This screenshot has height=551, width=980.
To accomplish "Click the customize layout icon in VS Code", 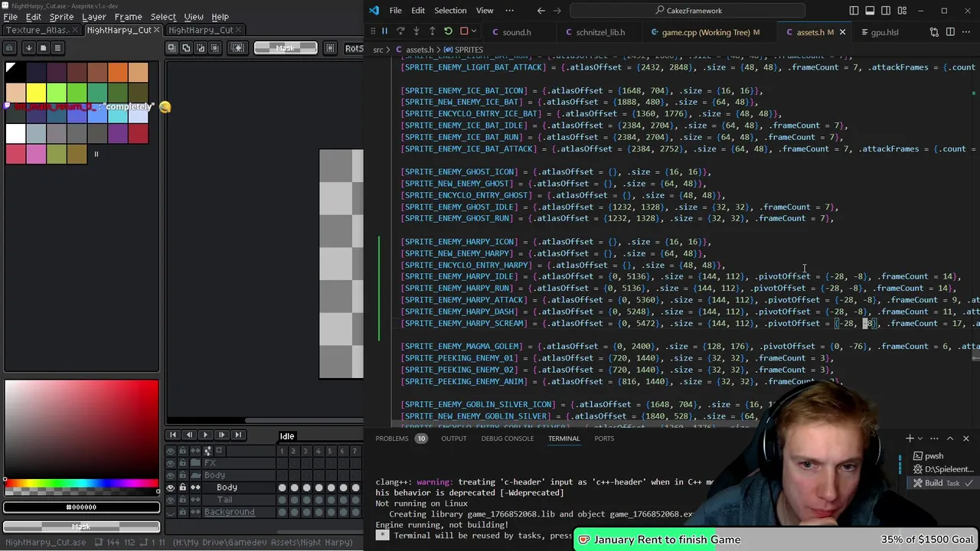I will (x=903, y=11).
